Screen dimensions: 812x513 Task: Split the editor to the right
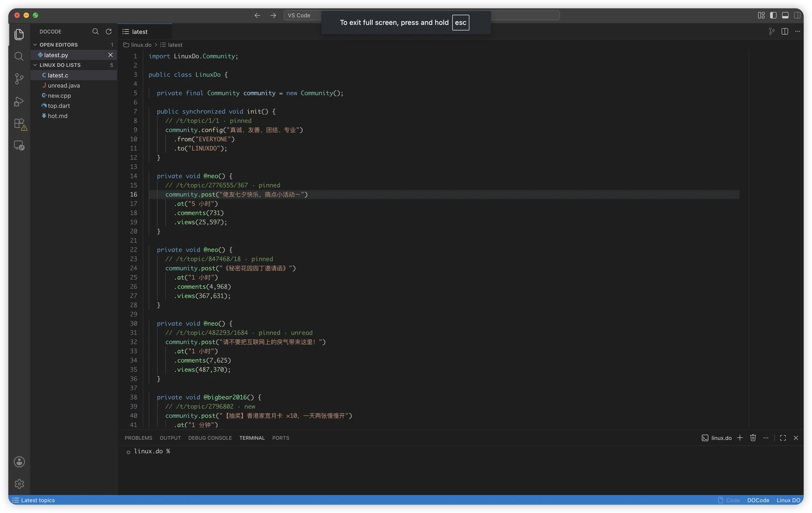point(785,31)
